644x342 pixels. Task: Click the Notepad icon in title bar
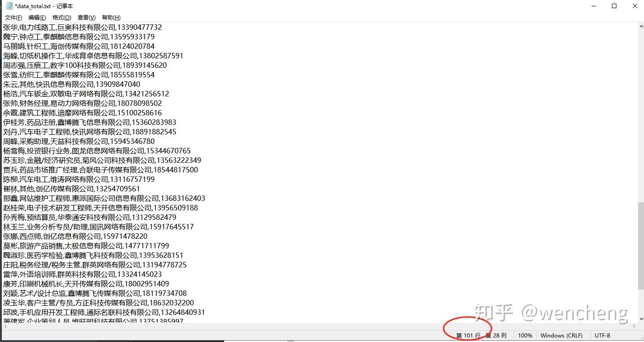click(x=9, y=6)
